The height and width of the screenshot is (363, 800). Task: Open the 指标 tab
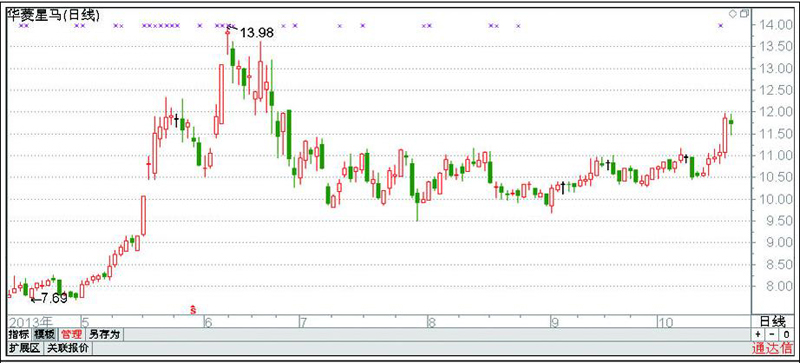coord(19,335)
